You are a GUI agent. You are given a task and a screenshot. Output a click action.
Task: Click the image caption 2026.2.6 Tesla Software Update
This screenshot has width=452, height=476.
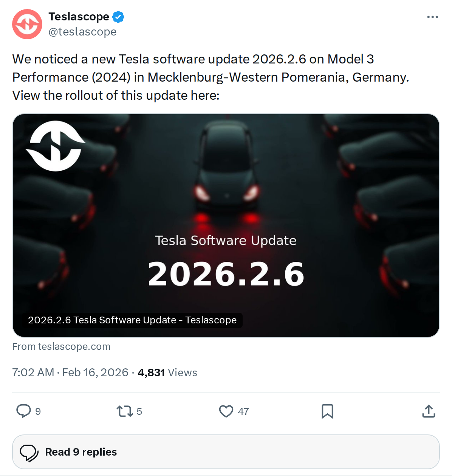[132, 320]
